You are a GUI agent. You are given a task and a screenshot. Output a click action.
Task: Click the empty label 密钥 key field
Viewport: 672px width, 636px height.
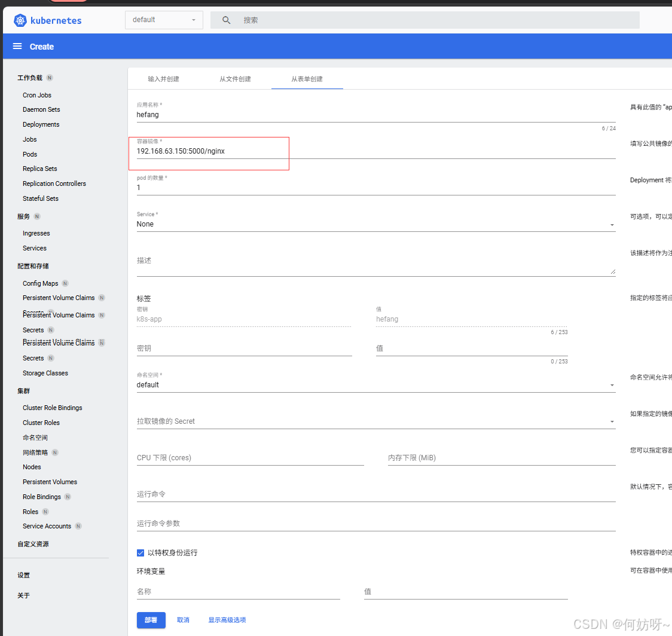245,348
